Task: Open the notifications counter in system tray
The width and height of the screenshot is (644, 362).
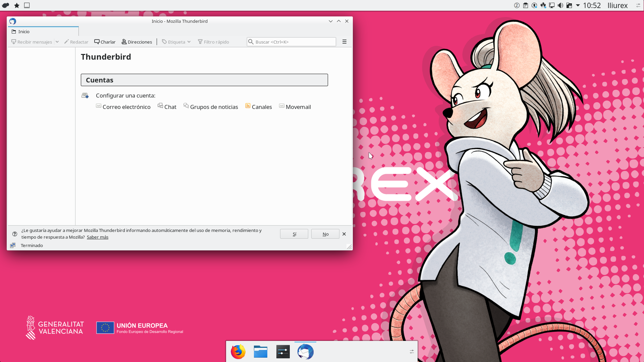Action: point(517,5)
